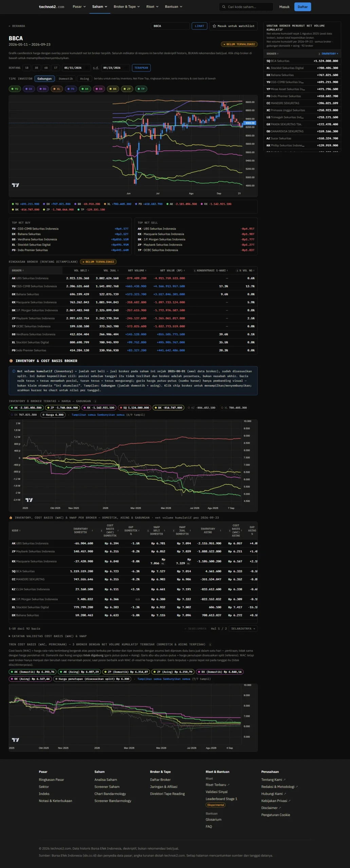Sort cost basis table by KODE column
Viewport: 350px width, 868px height.
point(16,531)
